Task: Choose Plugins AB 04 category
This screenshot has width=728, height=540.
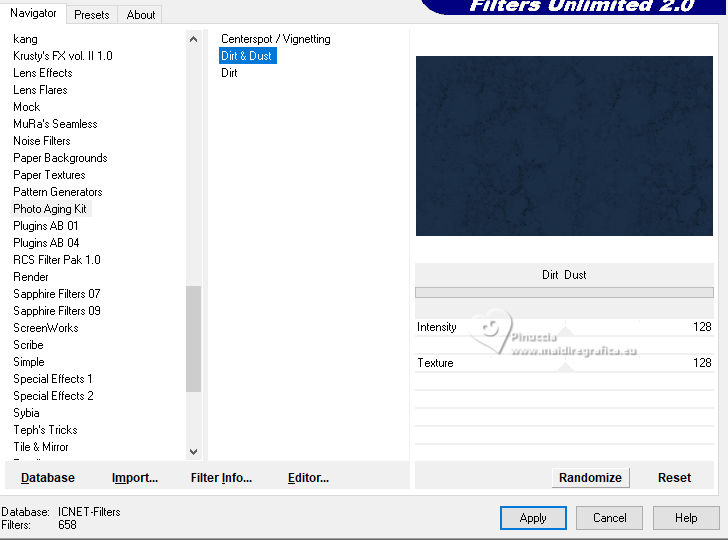Action: pyautogui.click(x=46, y=243)
